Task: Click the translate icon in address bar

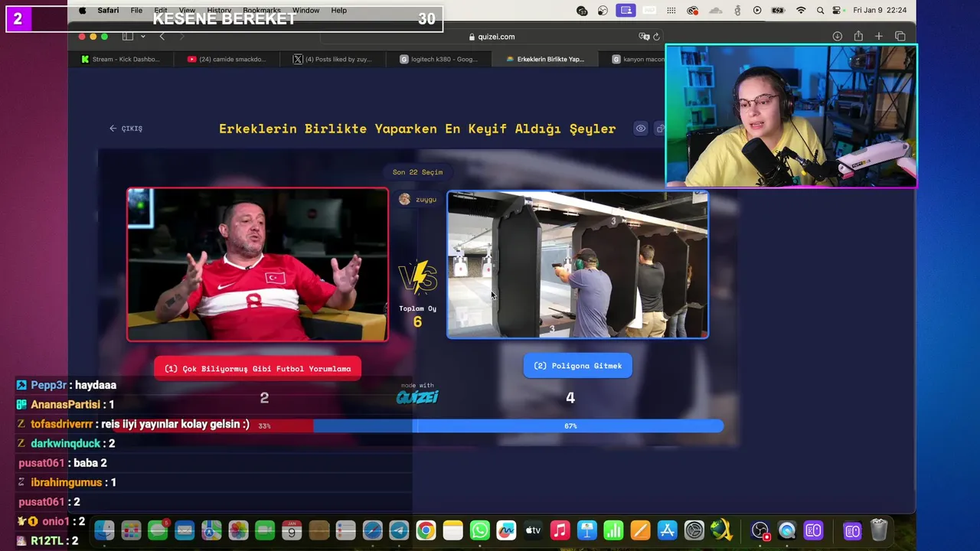Action: click(644, 37)
